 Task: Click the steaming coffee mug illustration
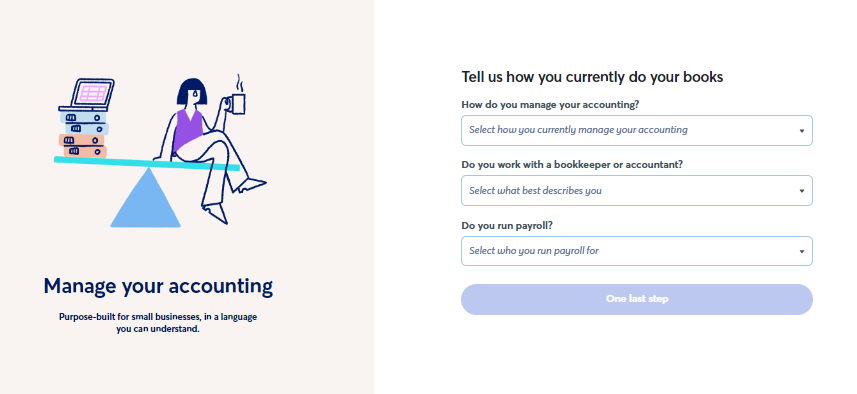click(237, 96)
